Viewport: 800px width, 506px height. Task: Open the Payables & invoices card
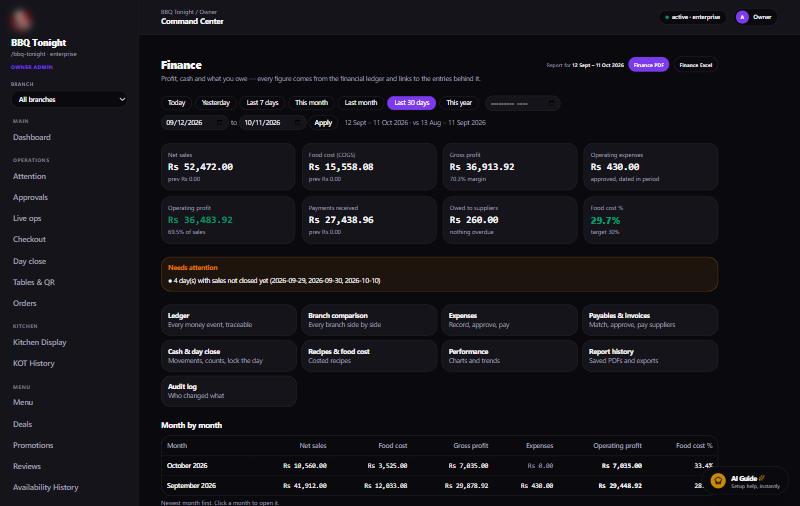[650, 320]
